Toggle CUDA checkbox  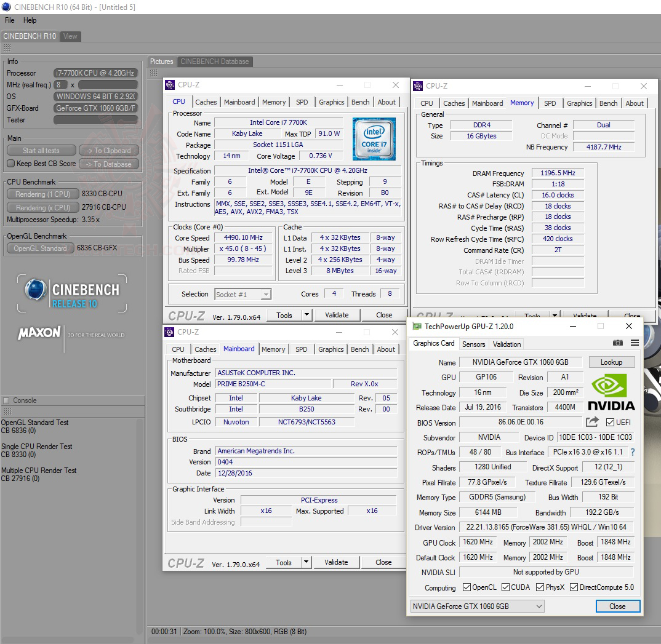click(x=505, y=587)
